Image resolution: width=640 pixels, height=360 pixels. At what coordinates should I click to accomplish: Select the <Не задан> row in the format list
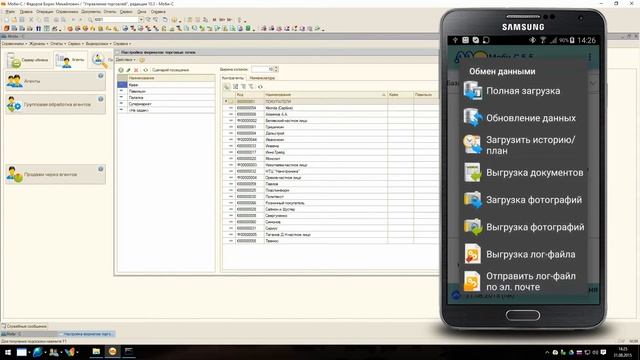[x=166, y=110]
